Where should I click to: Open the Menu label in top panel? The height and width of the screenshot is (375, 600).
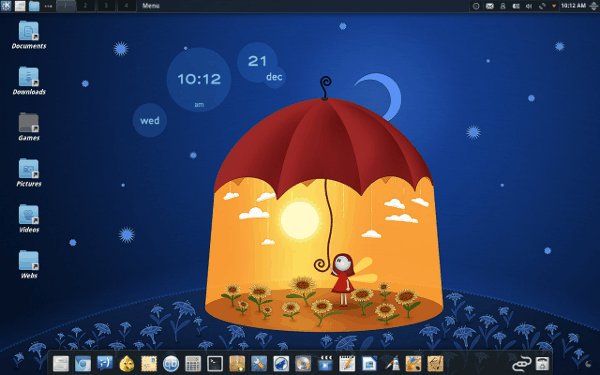(151, 6)
